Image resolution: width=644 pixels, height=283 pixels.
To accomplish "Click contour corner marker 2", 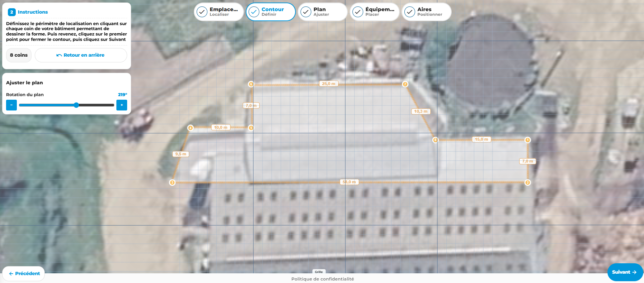I will [x=528, y=183].
